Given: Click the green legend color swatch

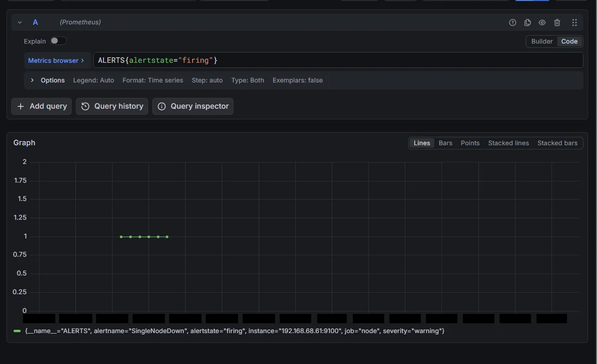Looking at the screenshot, I should pyautogui.click(x=17, y=331).
